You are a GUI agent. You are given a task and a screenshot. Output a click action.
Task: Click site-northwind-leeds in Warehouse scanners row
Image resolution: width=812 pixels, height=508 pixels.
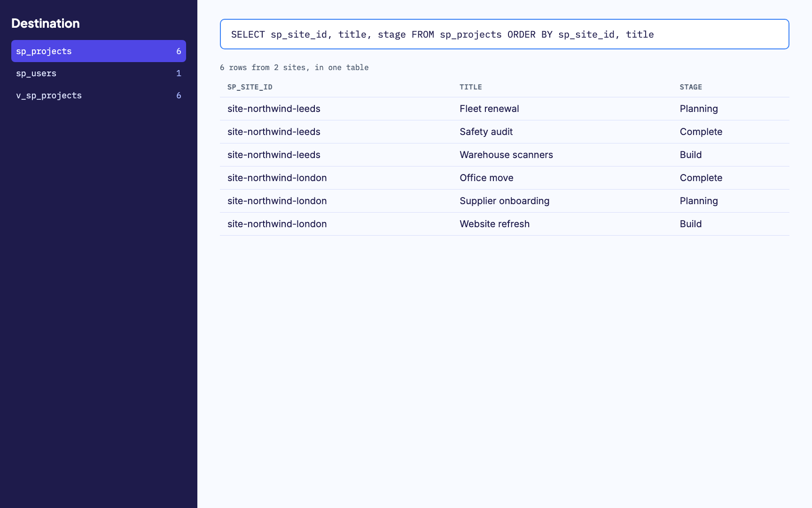pyautogui.click(x=274, y=155)
